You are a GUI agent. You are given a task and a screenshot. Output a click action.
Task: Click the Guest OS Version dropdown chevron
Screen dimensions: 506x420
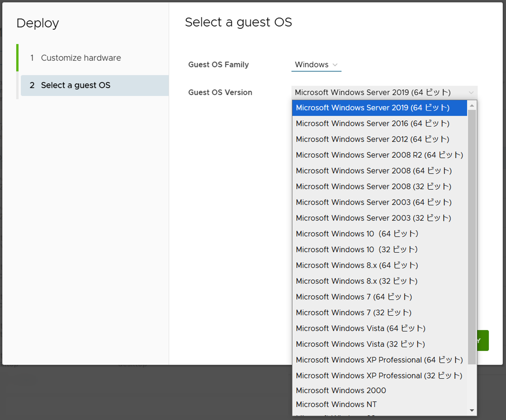pyautogui.click(x=471, y=93)
